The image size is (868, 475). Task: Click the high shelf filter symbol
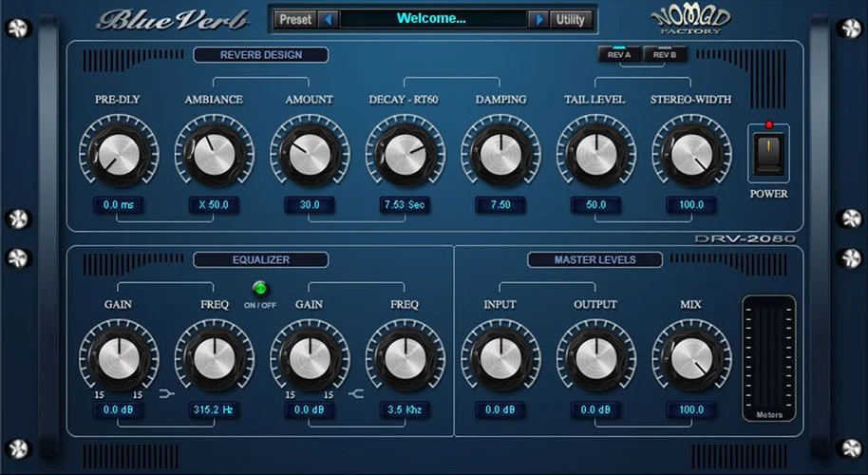pyautogui.click(x=356, y=394)
